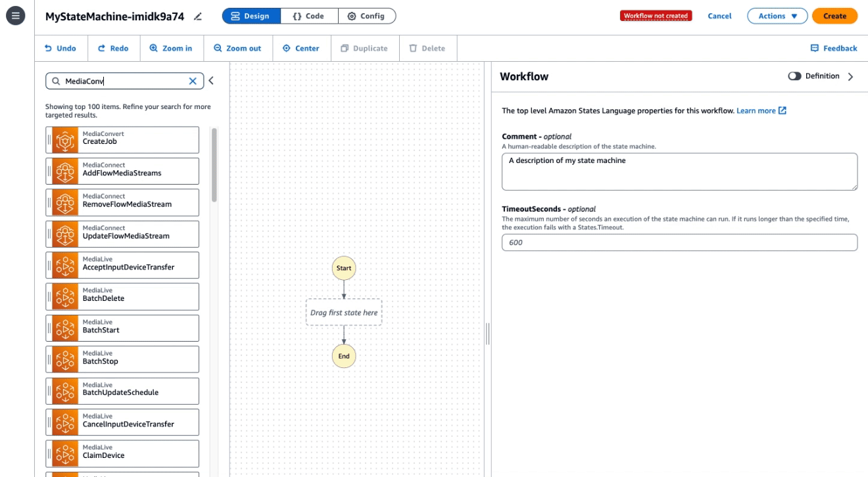Switch to the Code tab

[x=309, y=16]
